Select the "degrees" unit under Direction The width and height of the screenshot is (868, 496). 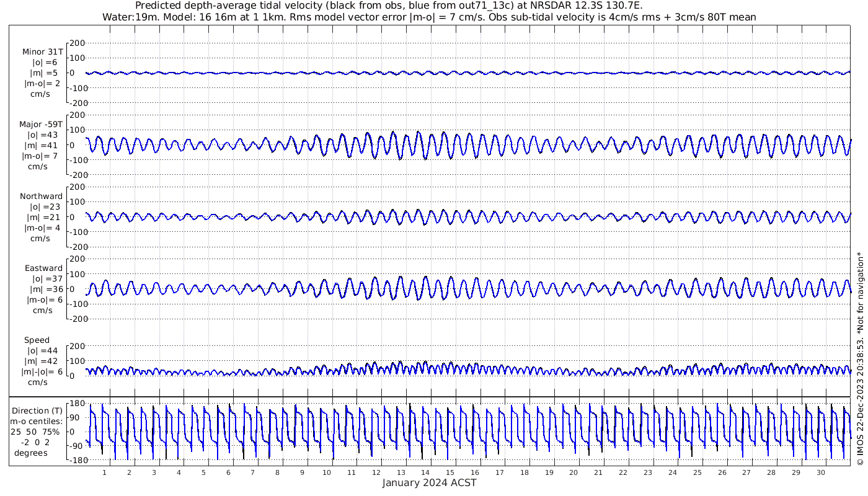pyautogui.click(x=31, y=453)
